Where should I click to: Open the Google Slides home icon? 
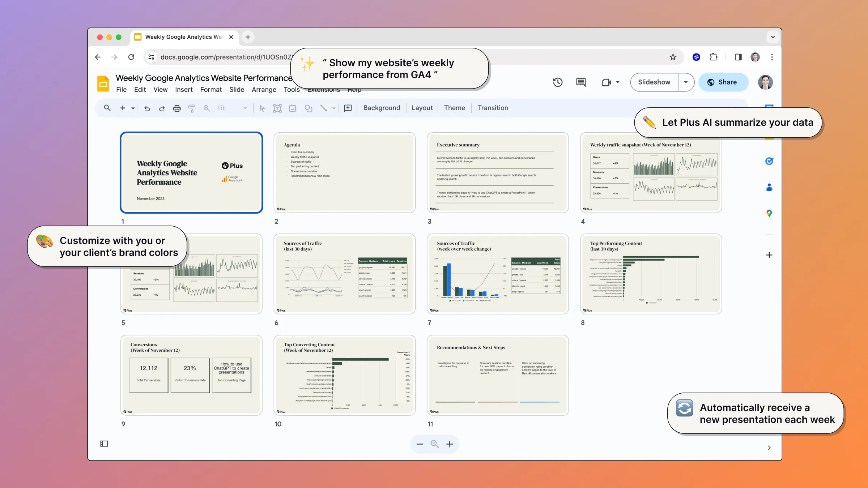(x=103, y=84)
